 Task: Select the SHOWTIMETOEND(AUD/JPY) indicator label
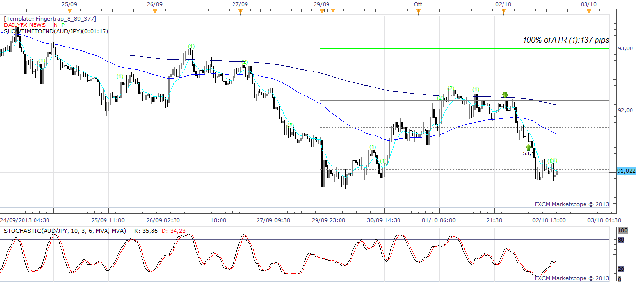(x=56, y=31)
